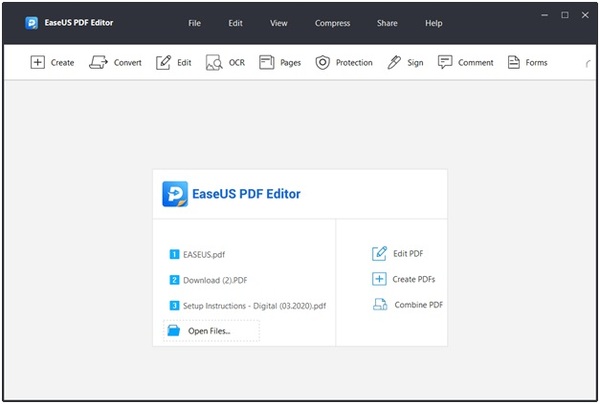
Task: Click the number 1 recent file badge
Action: pyautogui.click(x=174, y=254)
